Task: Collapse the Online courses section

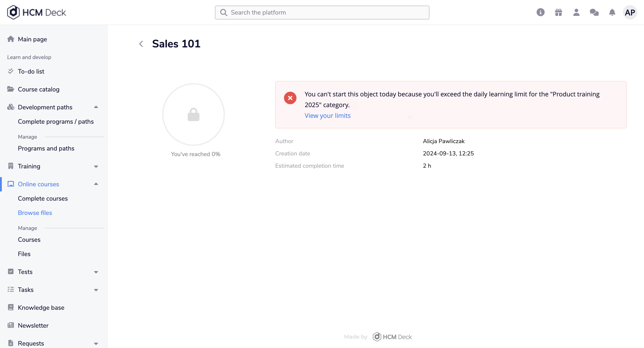Action: [x=96, y=184]
